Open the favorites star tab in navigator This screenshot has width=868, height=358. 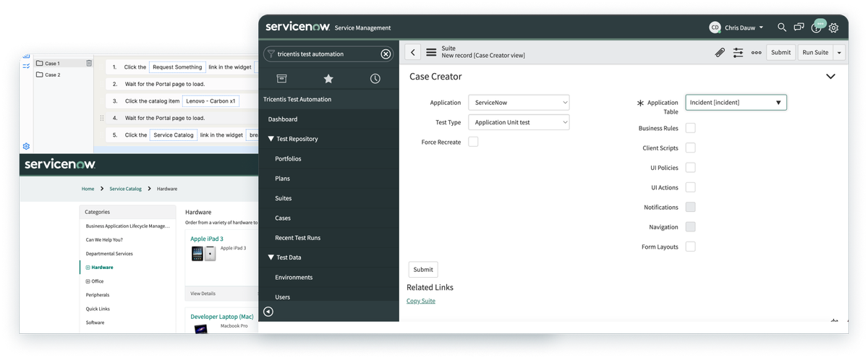[328, 79]
